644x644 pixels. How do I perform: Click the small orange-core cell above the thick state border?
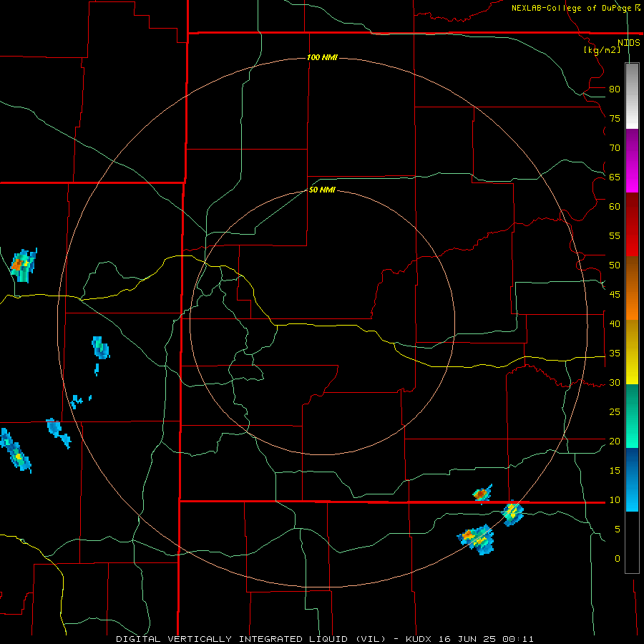[x=482, y=493]
